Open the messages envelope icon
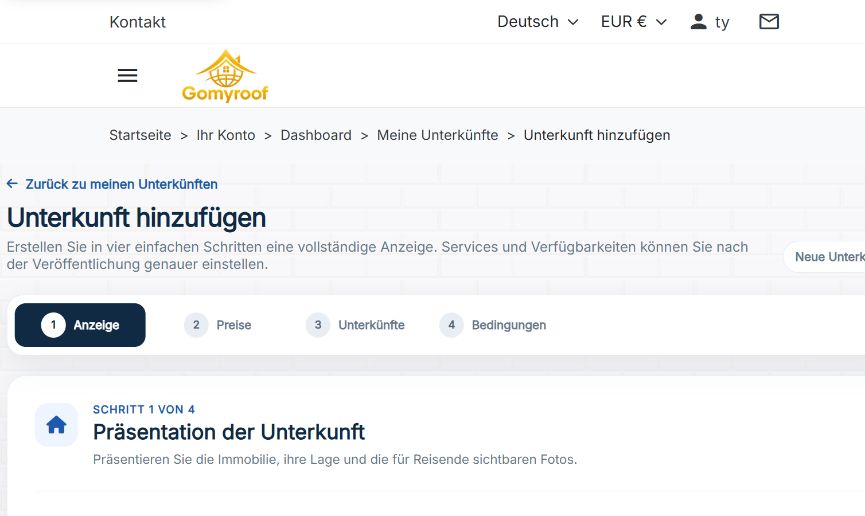The height and width of the screenshot is (516, 865). 769,22
